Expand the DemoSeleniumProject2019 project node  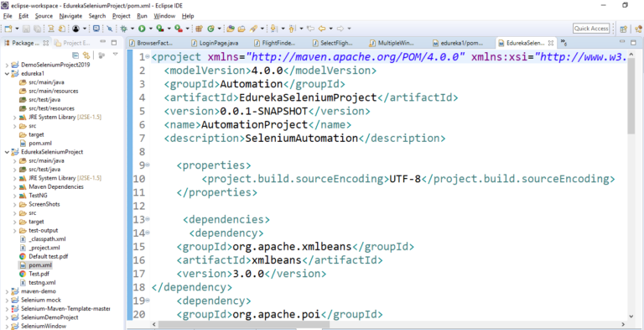point(7,65)
